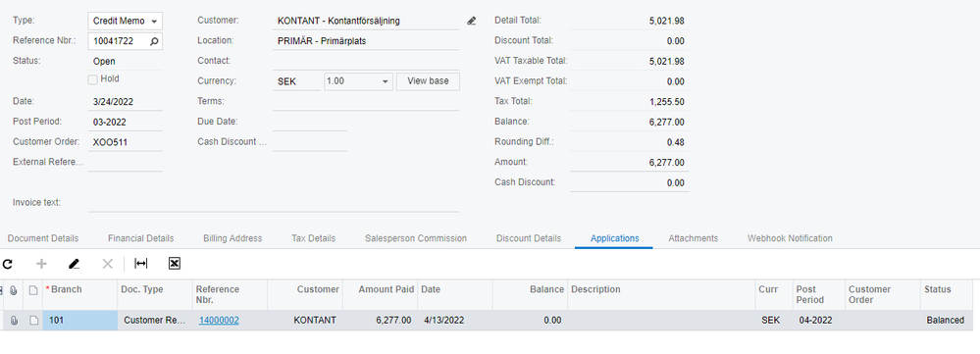
Task: Click the Due Date input field
Action: pyautogui.click(x=309, y=122)
